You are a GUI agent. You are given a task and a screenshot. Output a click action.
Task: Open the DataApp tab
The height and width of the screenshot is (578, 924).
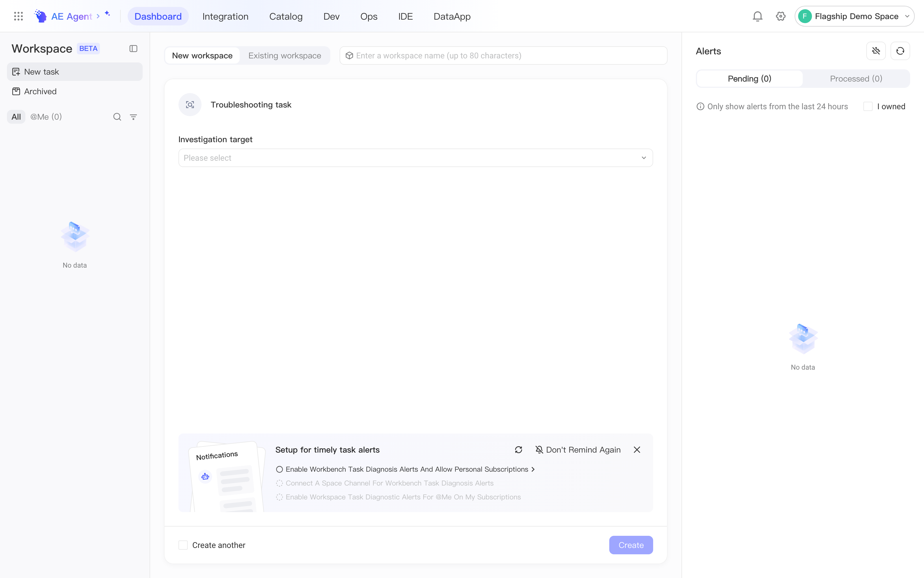452,16
